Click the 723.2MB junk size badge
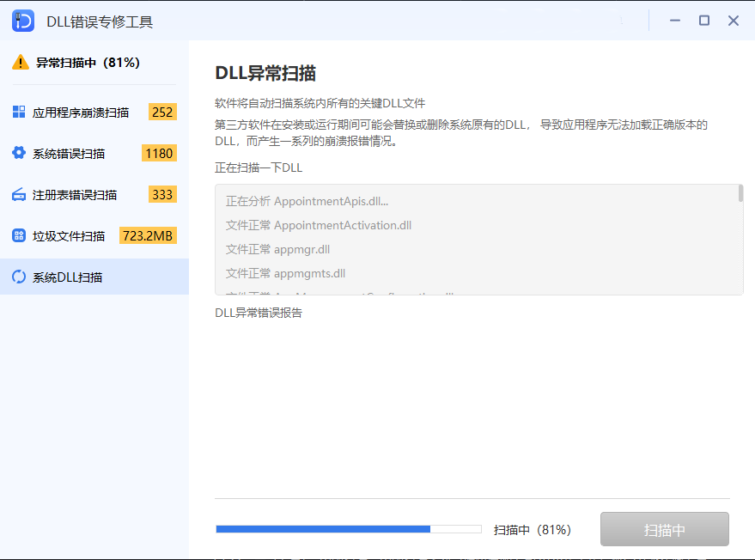755x560 pixels. [x=148, y=236]
